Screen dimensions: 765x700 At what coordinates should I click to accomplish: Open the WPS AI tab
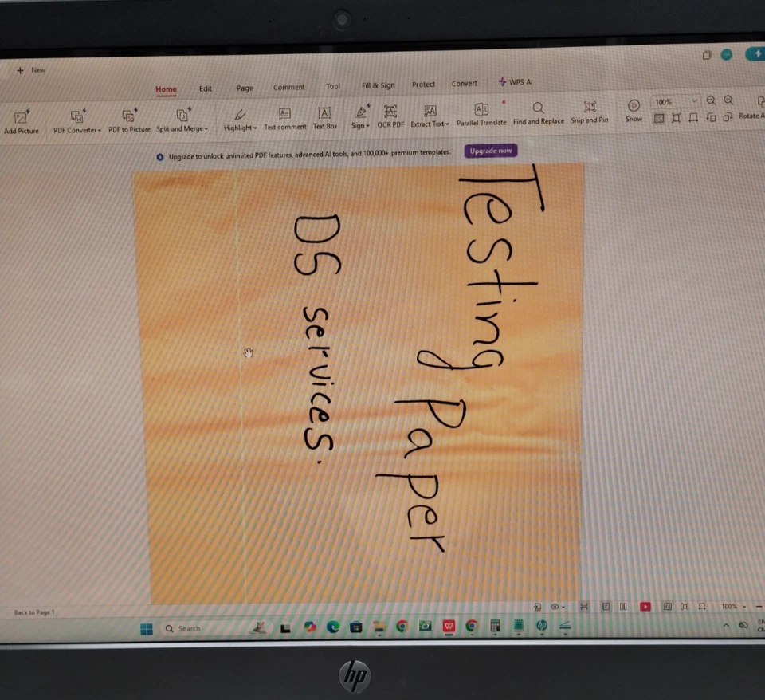pyautogui.click(x=516, y=81)
